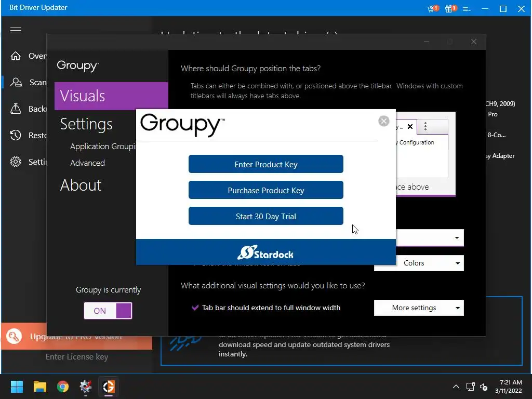Viewport: 532px width, 399px height.
Task: Close the Groupy activation dialog with round X
Action: pyautogui.click(x=384, y=121)
